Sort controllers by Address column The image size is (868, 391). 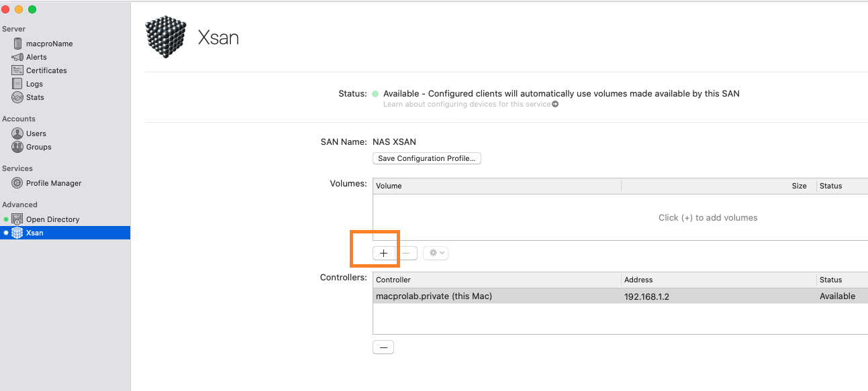click(x=719, y=280)
